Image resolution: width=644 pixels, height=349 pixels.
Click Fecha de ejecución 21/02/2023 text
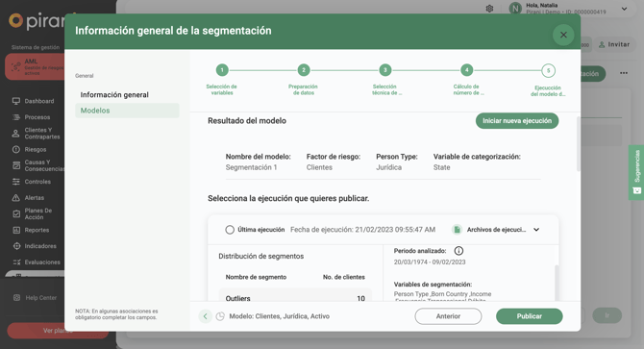point(362,230)
